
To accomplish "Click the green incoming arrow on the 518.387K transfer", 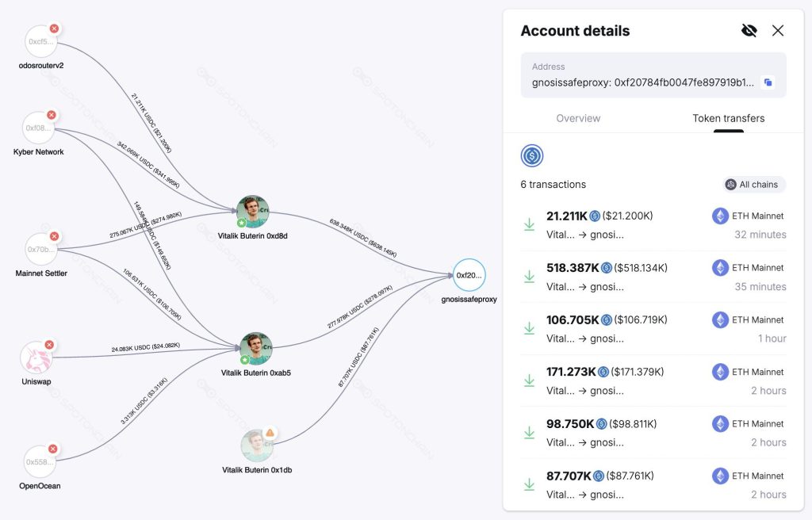I will tap(530, 276).
